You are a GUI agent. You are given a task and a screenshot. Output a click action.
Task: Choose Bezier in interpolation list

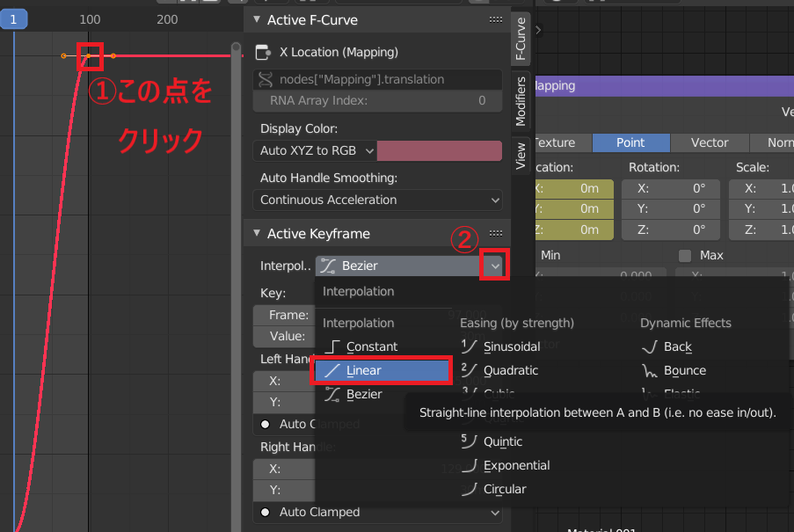tap(364, 394)
